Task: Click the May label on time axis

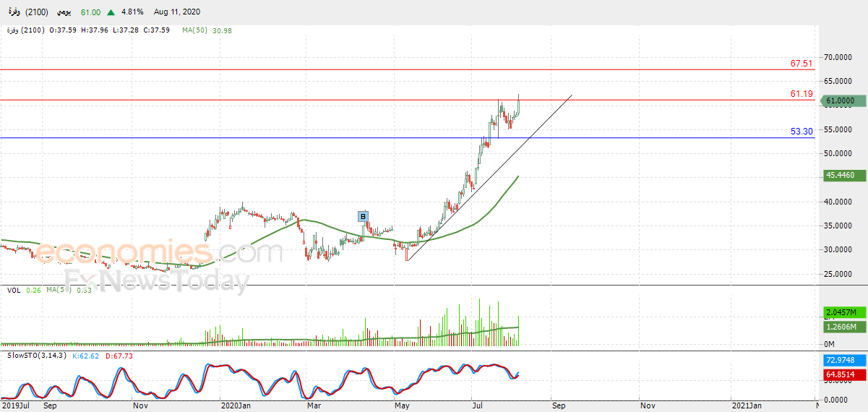Action: click(x=403, y=406)
